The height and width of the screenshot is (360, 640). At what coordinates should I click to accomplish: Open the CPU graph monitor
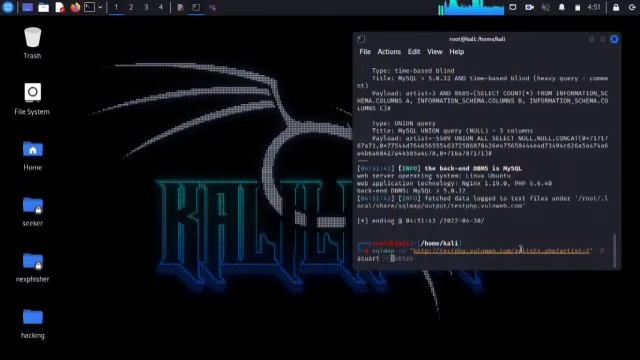(471, 7)
